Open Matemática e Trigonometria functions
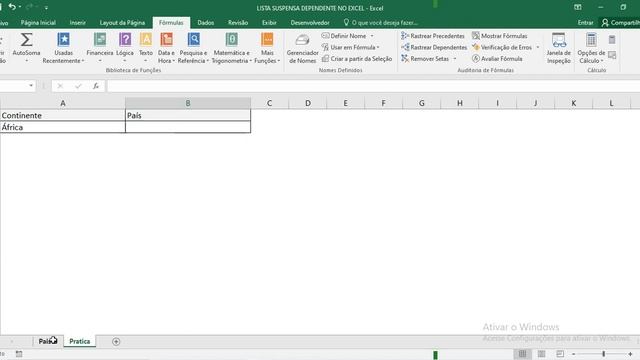Viewport: 640px width, 360px height. [231, 48]
